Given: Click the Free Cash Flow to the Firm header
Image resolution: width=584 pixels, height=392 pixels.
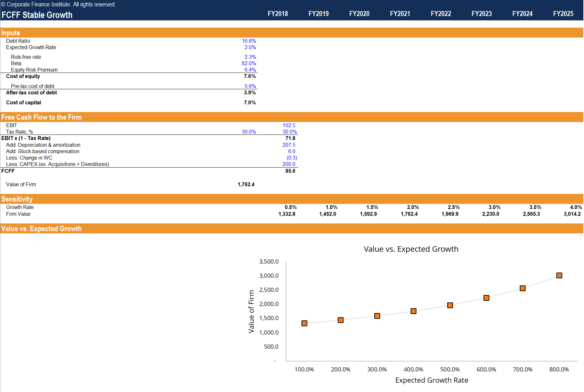Looking at the screenshot, I should click(41, 117).
